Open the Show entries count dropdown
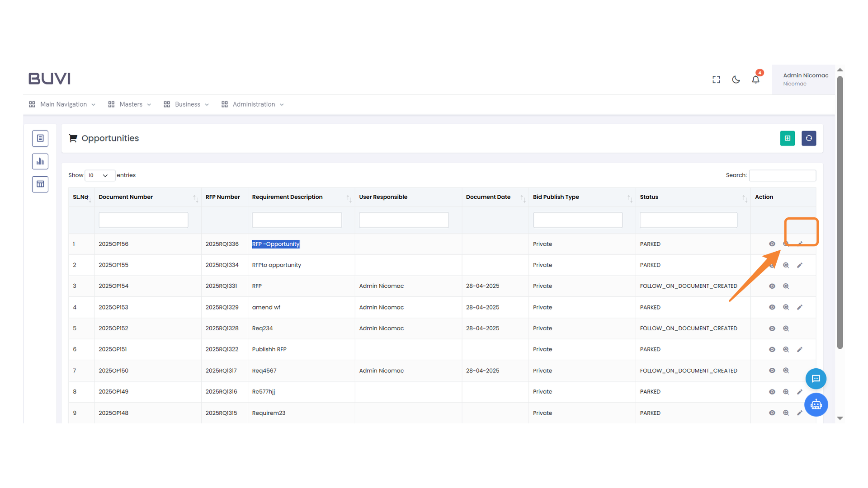The image size is (868, 488). [99, 175]
